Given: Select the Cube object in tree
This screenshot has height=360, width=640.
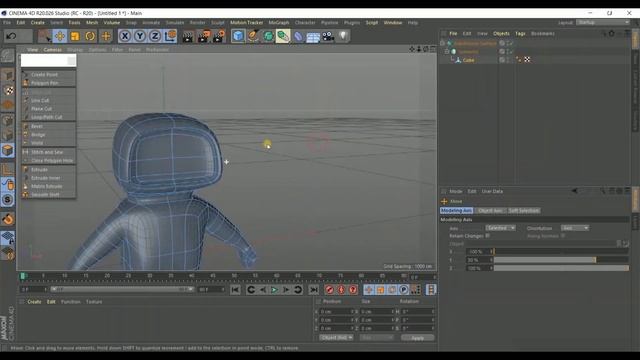Looking at the screenshot, I should (469, 60).
